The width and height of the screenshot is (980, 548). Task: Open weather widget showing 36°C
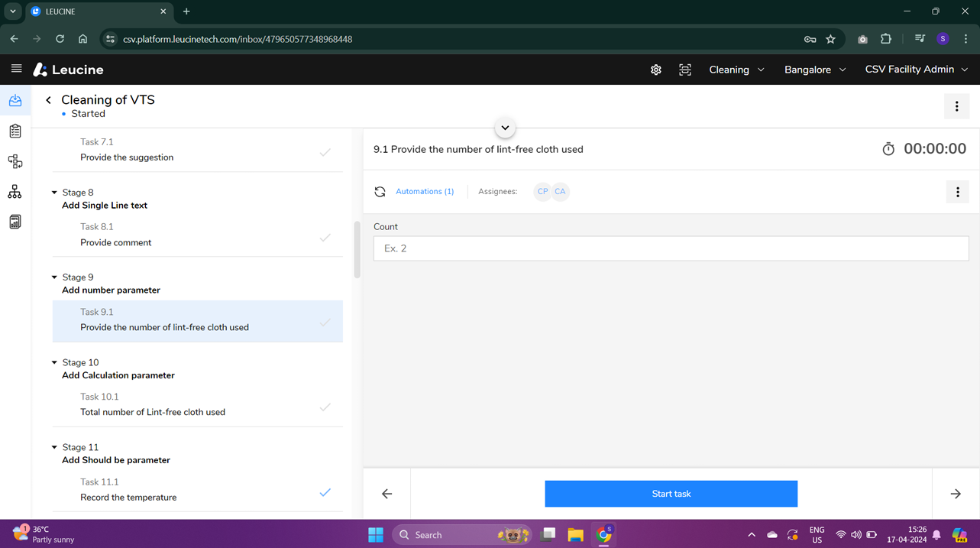[44, 534]
